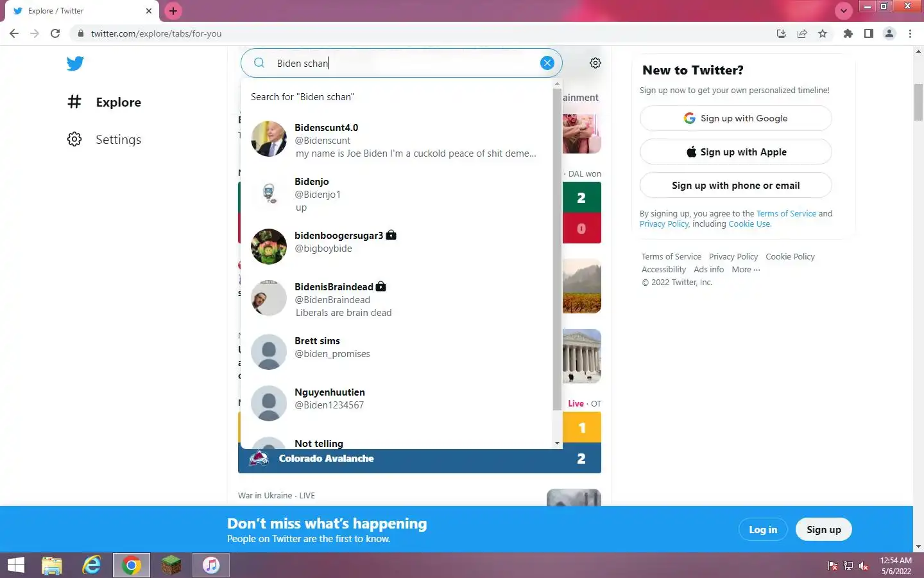This screenshot has height=578, width=924.
Task: Click the Twitter bird logo
Action: [75, 63]
